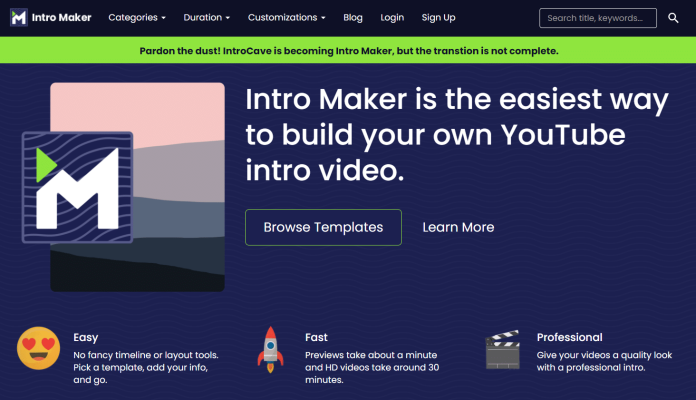Open the Categories dropdown menu
Viewport: 696px width, 400px height.
137,18
